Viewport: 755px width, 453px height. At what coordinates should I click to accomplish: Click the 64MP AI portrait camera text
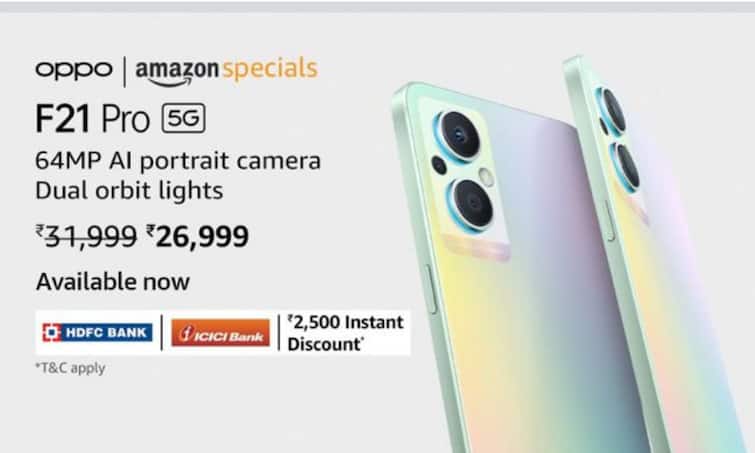click(x=178, y=161)
